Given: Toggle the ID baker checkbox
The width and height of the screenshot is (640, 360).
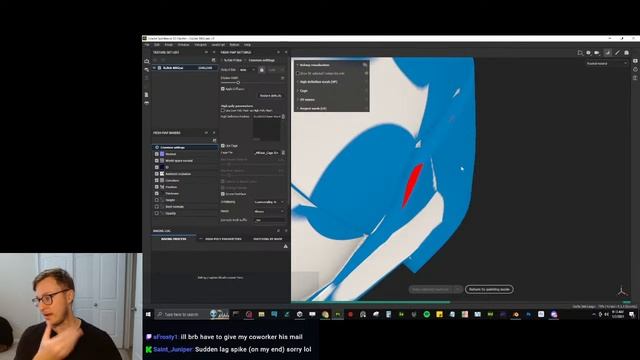Looking at the screenshot, I should pyautogui.click(x=156, y=167).
